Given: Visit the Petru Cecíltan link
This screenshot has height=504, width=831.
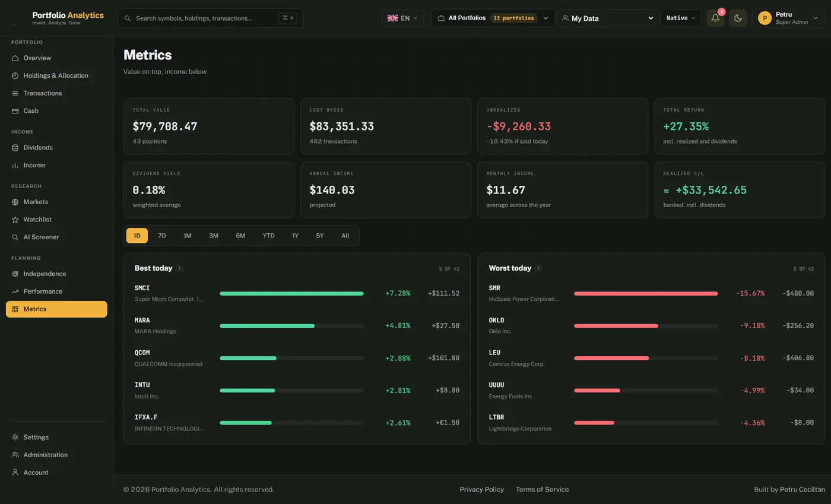Looking at the screenshot, I should (803, 490).
